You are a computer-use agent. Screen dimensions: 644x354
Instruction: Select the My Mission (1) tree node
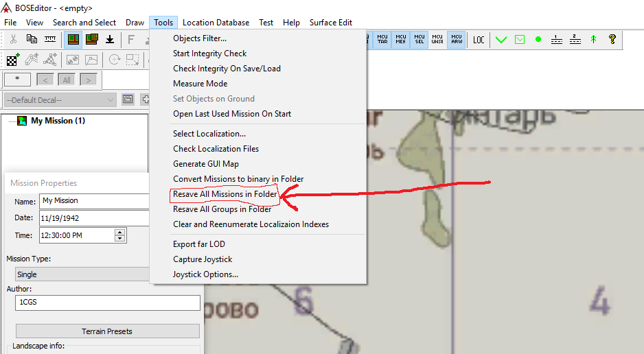[x=58, y=121]
